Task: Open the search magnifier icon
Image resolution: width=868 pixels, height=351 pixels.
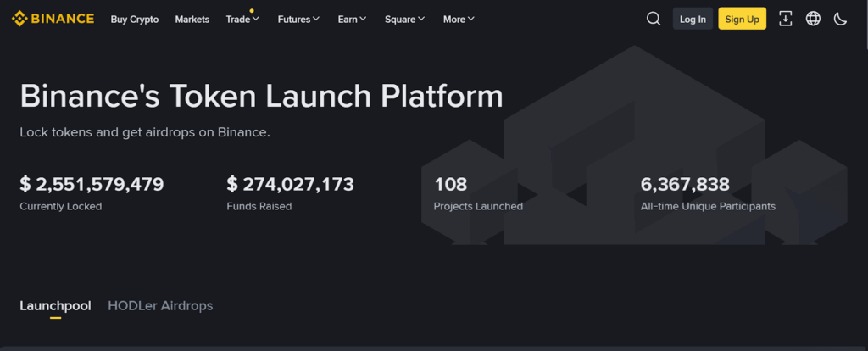Action: point(654,19)
